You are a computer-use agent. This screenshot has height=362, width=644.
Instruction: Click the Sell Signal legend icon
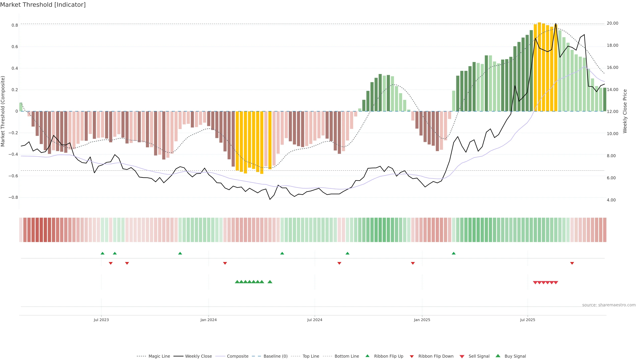pos(462,356)
